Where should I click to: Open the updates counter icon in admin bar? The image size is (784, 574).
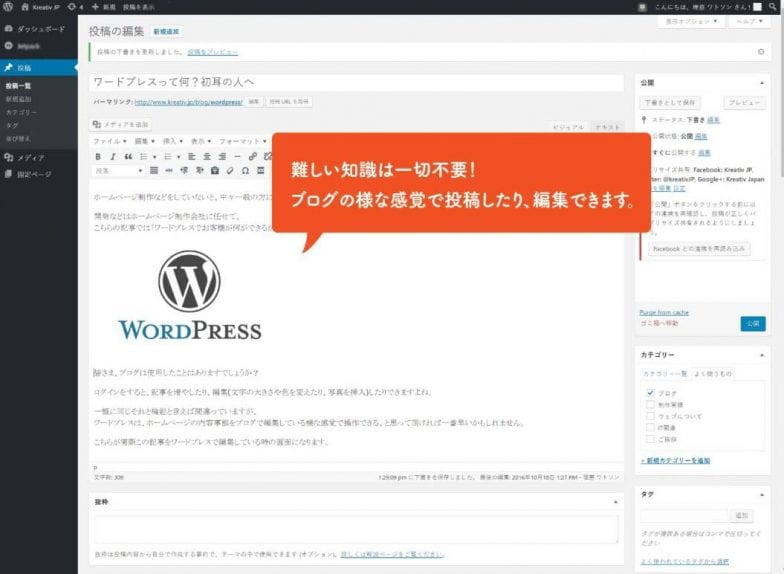click(75, 7)
